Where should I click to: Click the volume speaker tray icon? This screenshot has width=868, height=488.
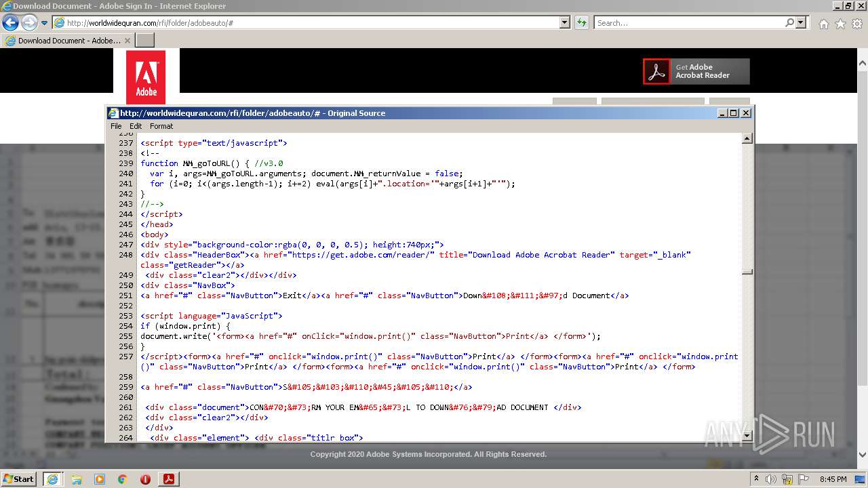click(x=771, y=479)
